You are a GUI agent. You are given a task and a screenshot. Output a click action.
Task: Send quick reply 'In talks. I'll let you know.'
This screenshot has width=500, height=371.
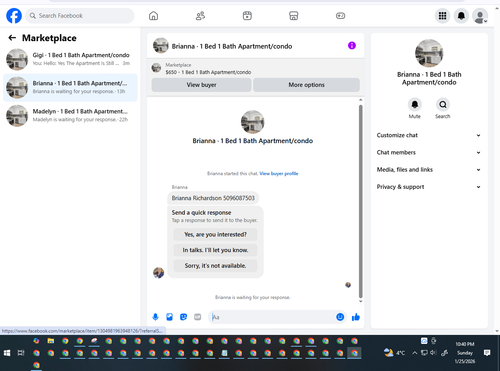(x=215, y=250)
